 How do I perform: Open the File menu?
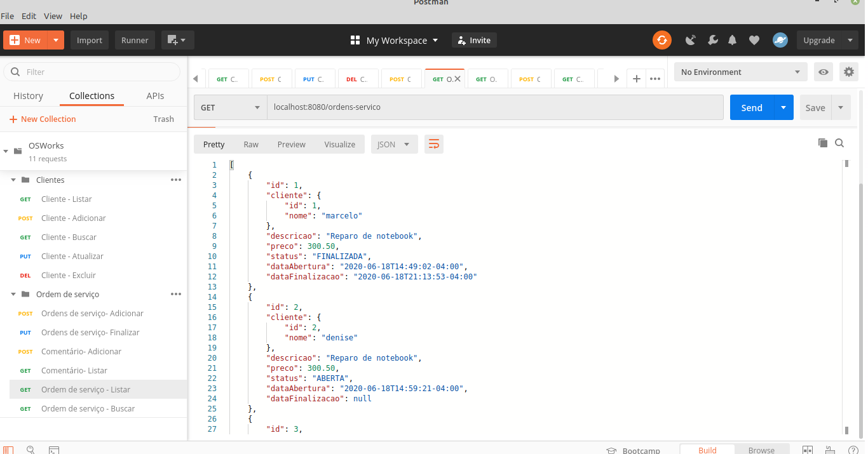[x=8, y=16]
